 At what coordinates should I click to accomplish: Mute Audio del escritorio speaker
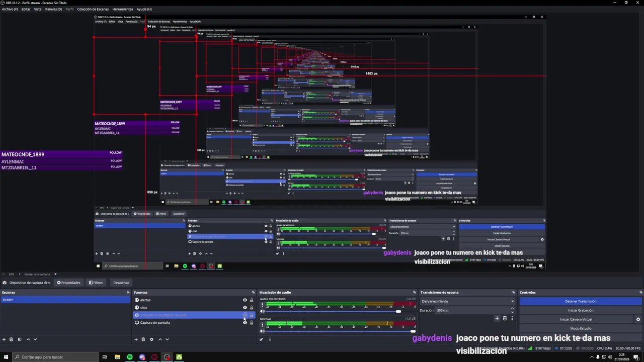pos(262,311)
